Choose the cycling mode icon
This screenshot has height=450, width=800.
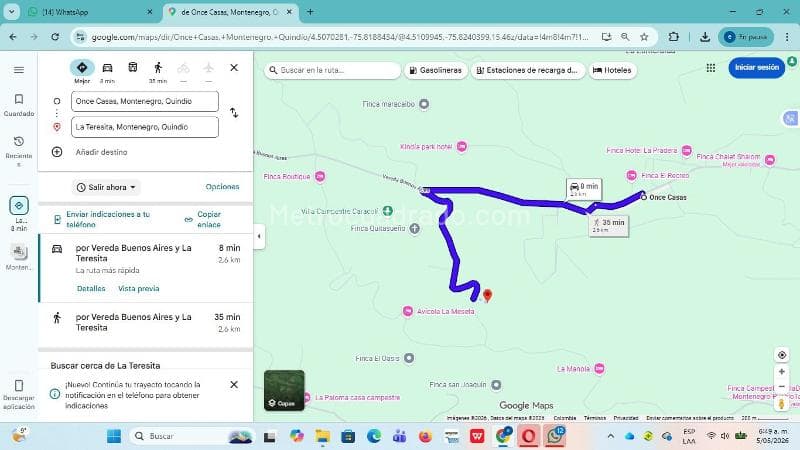[x=183, y=67]
